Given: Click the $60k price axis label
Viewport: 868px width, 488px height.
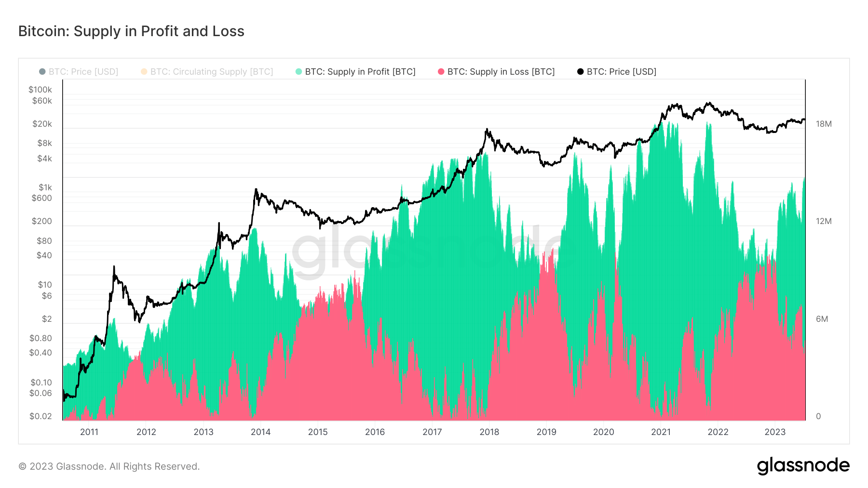Looking at the screenshot, I should 42,101.
